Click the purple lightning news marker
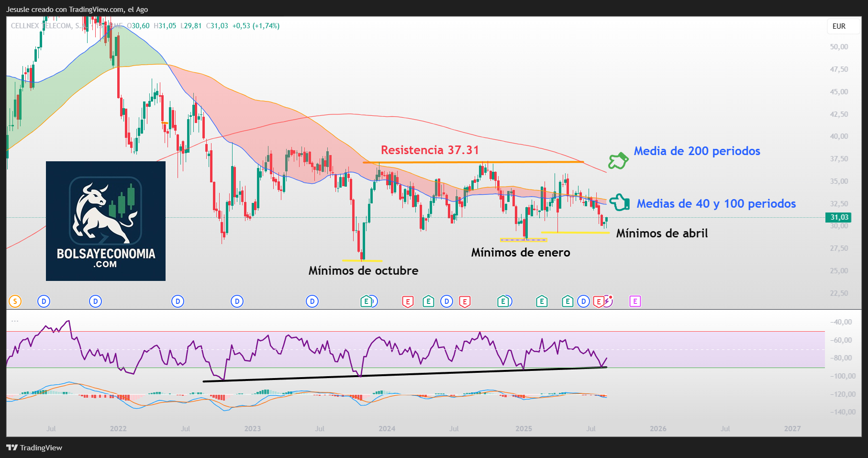Screen dimensions: 868x458 (608, 301)
